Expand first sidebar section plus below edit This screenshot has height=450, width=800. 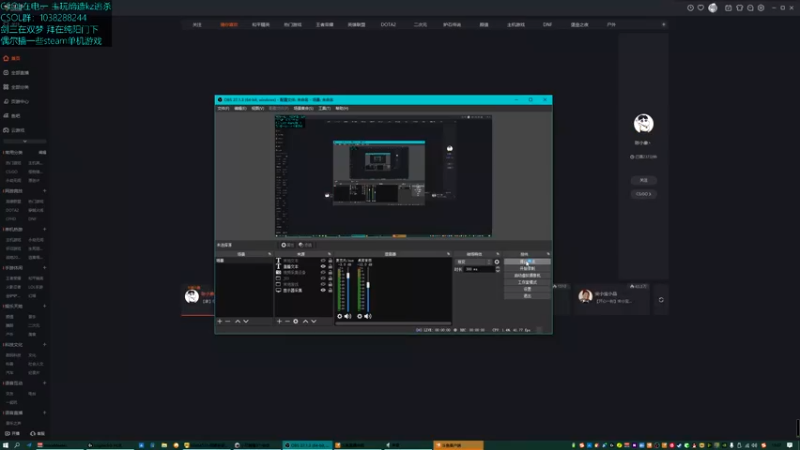click(44, 191)
